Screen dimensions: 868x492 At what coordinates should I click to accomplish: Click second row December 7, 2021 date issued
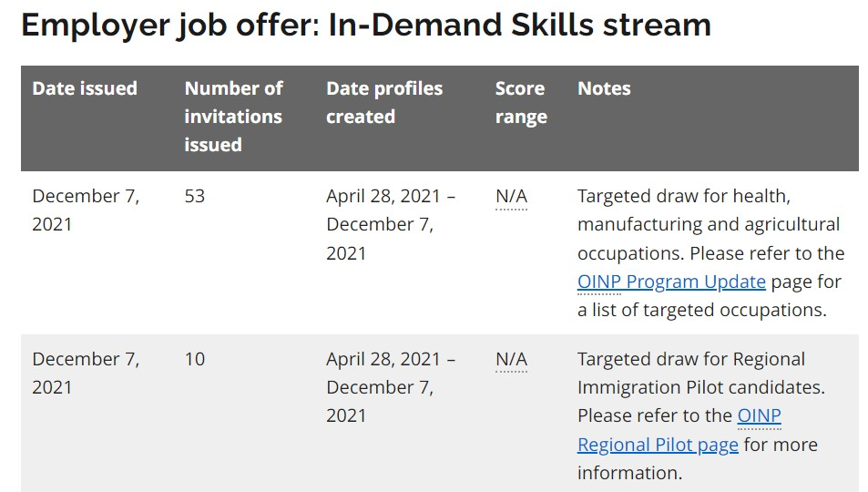[86, 374]
